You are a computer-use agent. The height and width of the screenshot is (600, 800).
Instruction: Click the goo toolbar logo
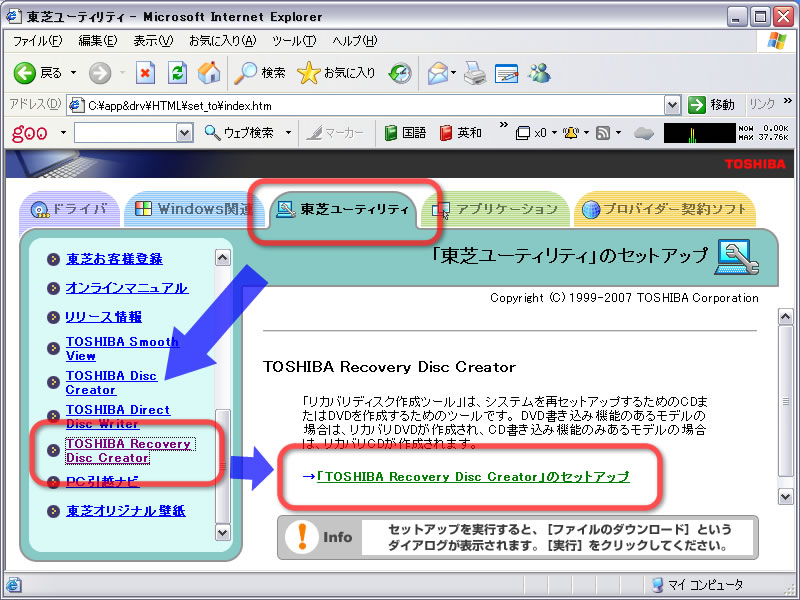(x=30, y=133)
